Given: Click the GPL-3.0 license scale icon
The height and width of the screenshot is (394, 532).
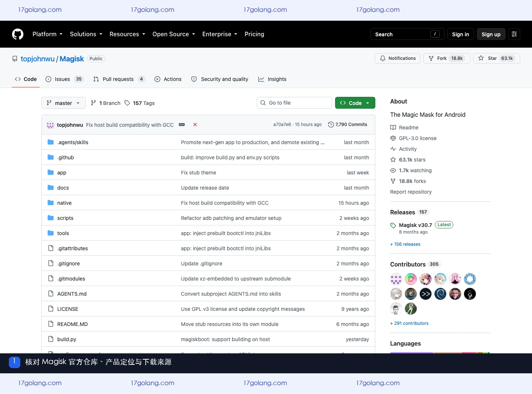Looking at the screenshot, I should (393, 138).
